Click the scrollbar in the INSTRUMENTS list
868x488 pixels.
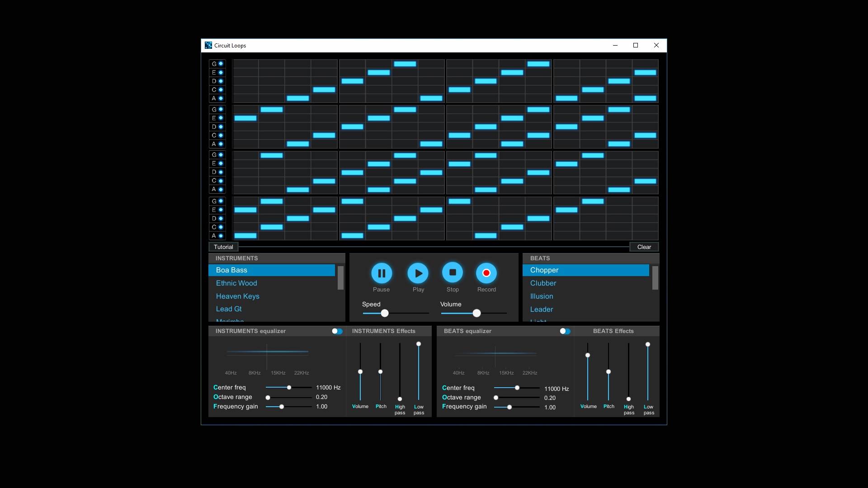[340, 279]
